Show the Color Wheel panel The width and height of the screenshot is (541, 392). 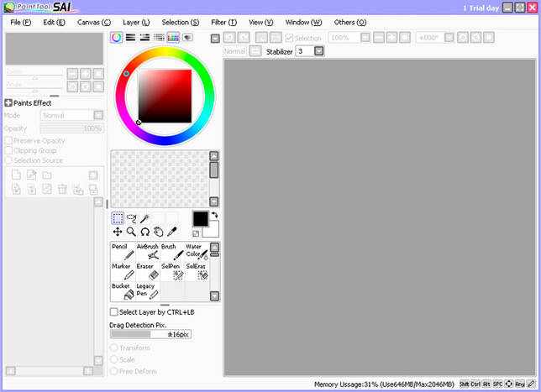tap(117, 37)
